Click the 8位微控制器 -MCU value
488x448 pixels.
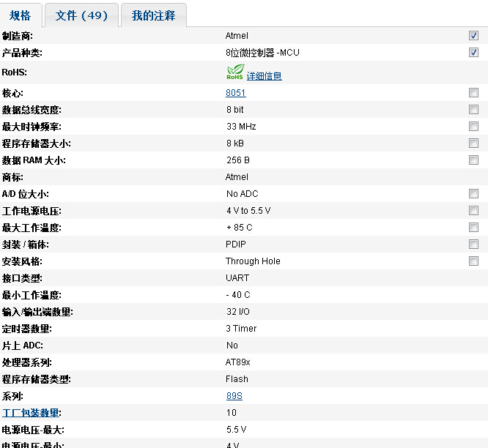pyautogui.click(x=262, y=53)
